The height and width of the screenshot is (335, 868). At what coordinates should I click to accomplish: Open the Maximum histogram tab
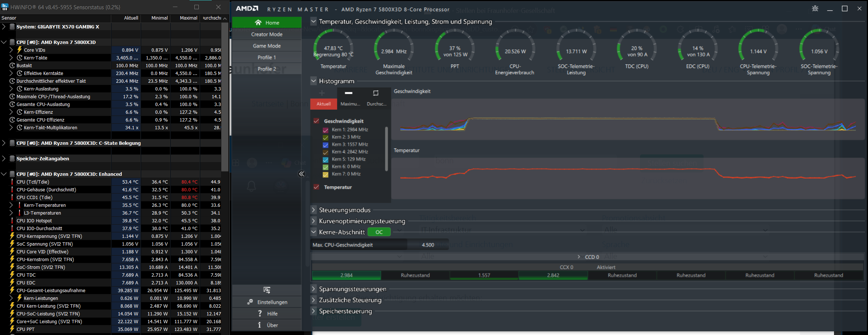(x=350, y=98)
